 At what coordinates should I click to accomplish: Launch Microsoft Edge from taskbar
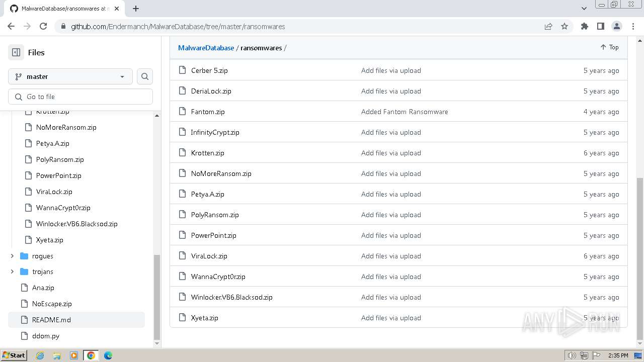point(108,355)
